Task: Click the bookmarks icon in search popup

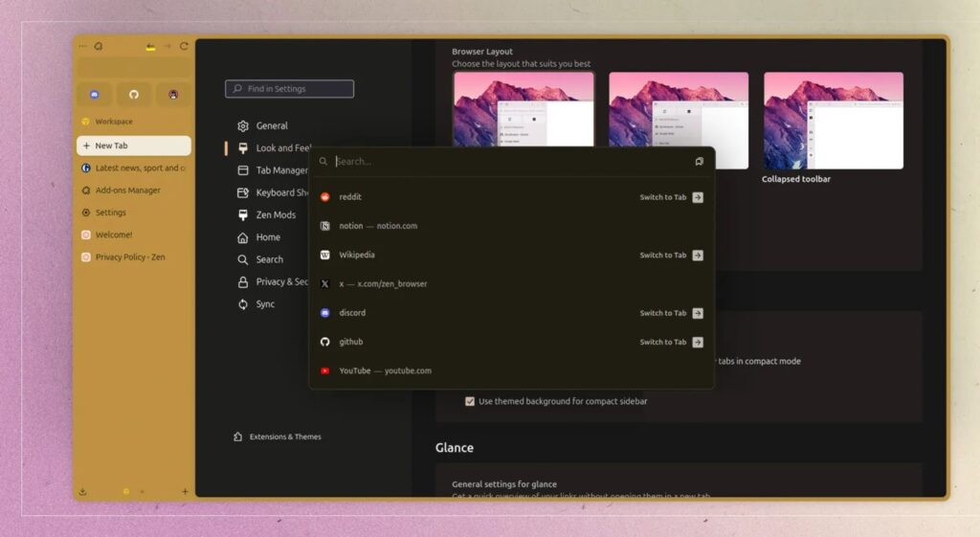Action: click(699, 162)
